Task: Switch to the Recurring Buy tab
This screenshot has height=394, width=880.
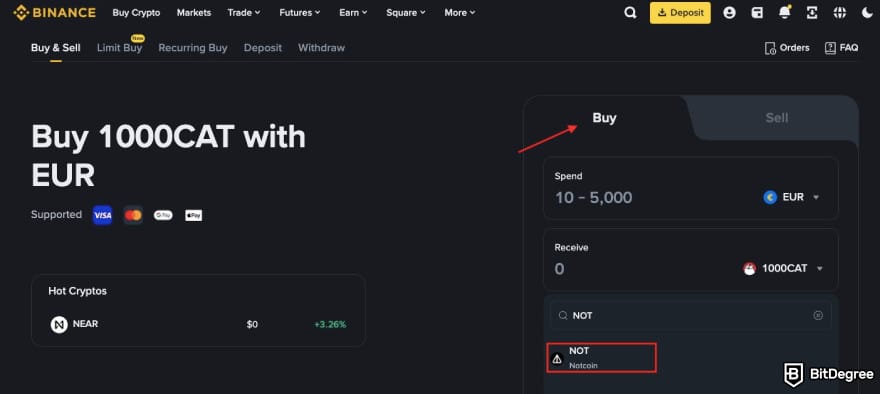Action: click(x=192, y=48)
